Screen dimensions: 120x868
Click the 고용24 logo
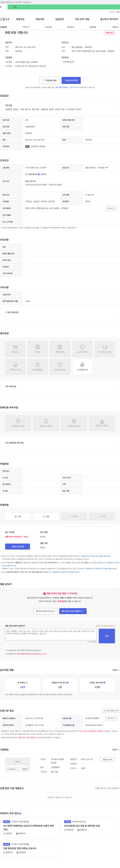click(x=5, y=19)
